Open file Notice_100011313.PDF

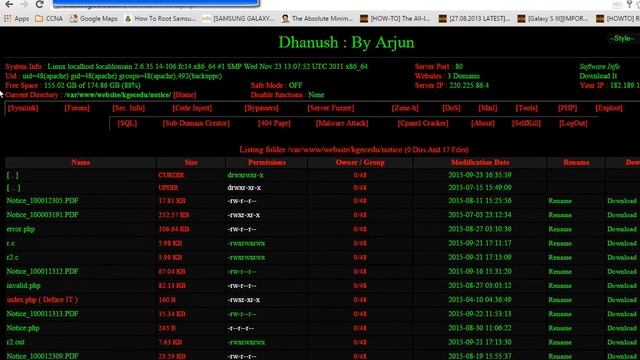[42, 314]
